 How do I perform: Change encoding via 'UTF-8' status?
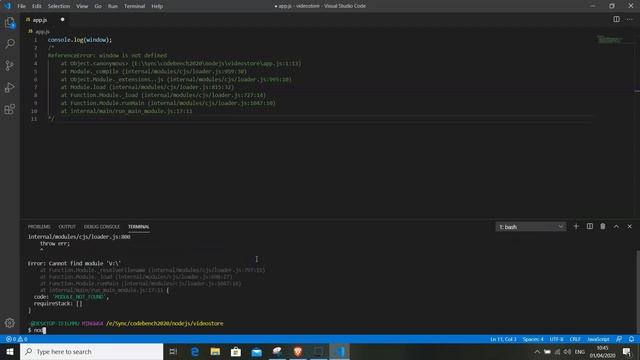click(x=556, y=339)
